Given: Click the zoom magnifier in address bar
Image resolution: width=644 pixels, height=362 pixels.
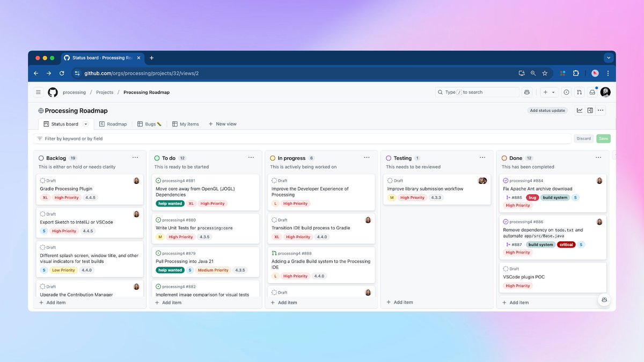Looking at the screenshot, I should click(x=533, y=73).
